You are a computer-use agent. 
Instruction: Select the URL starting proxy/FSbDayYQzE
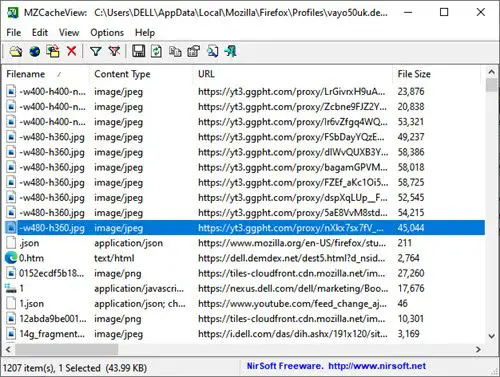(x=291, y=137)
